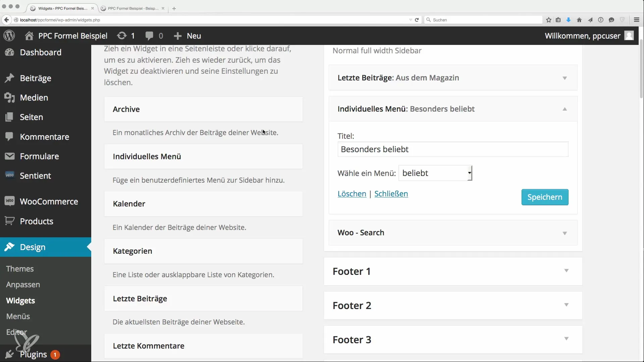This screenshot has height=362, width=644.
Task: Click Kommentare bubble icon in sidebar
Action: tap(9, 136)
